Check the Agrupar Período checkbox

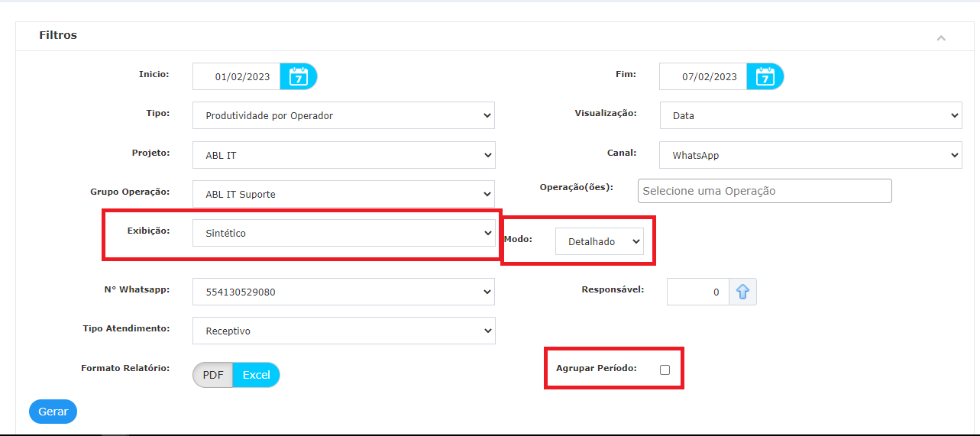pos(665,370)
